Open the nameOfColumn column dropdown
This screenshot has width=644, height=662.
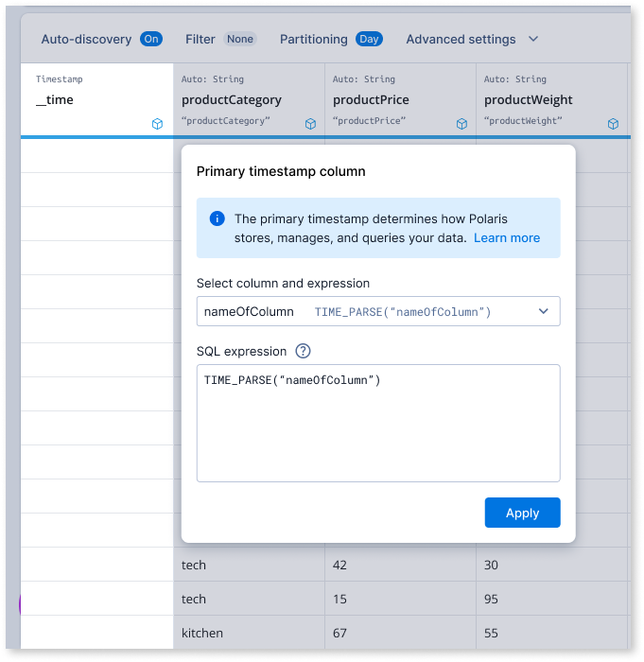pyautogui.click(x=378, y=311)
